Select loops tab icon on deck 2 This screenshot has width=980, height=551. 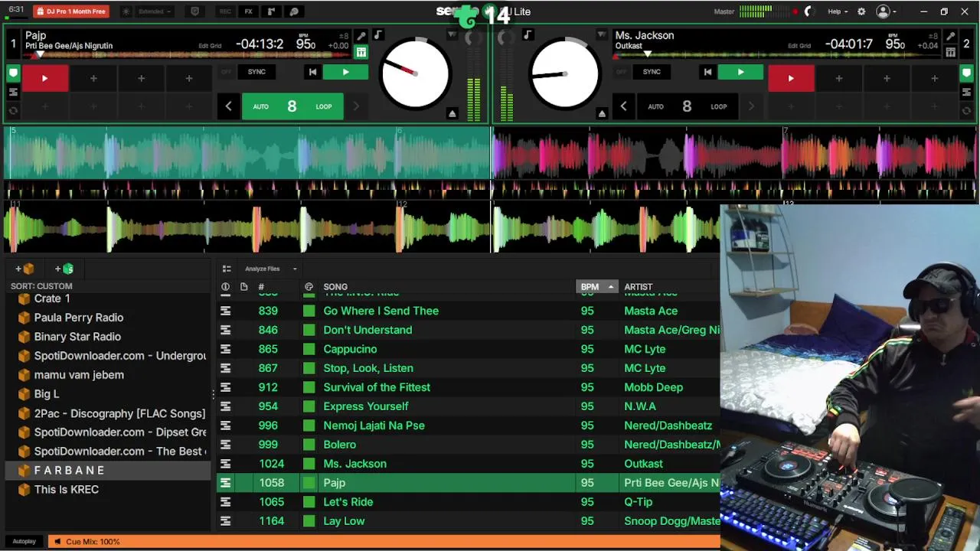[x=966, y=111]
